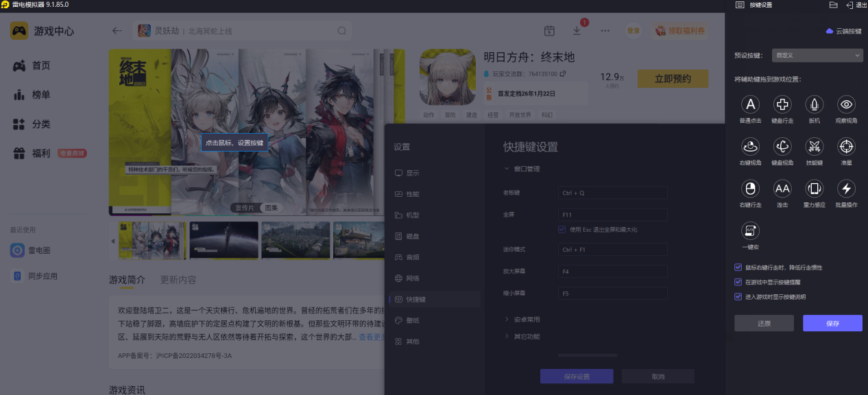Select the 普通点击 (normal tap) key icon
This screenshot has height=395, width=868.
(x=751, y=104)
